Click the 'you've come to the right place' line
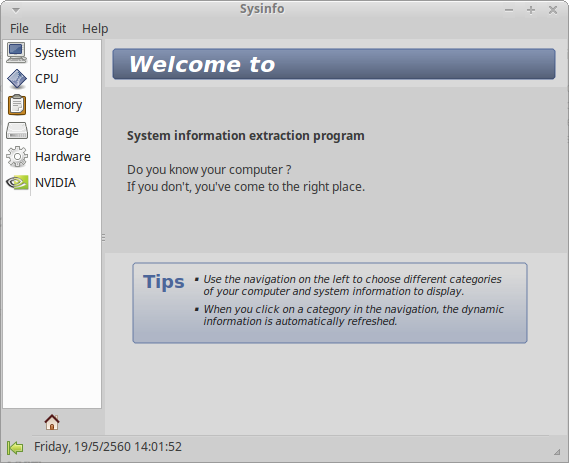569x463 pixels. point(246,187)
